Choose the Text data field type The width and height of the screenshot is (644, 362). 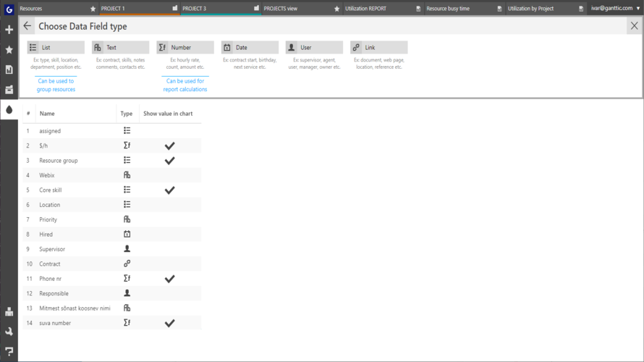(x=120, y=47)
